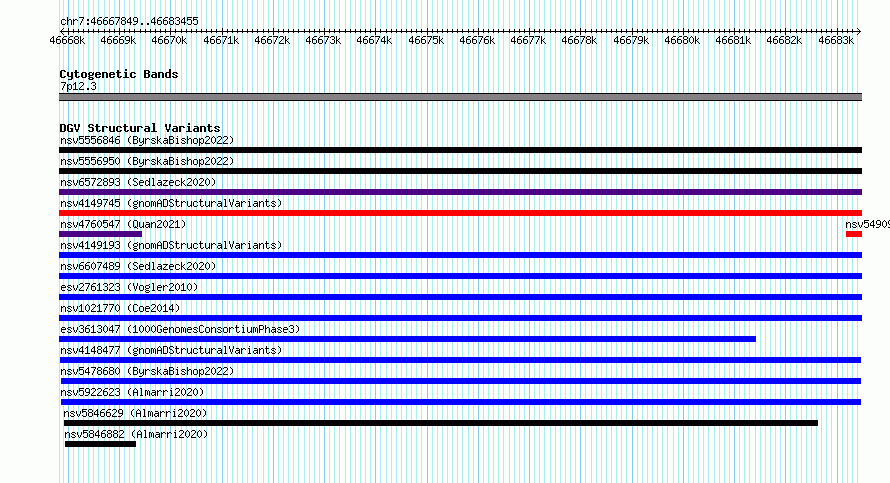The height and width of the screenshot is (483, 890).
Task: Select the blue bar under nsv1021770
Action: (x=460, y=318)
